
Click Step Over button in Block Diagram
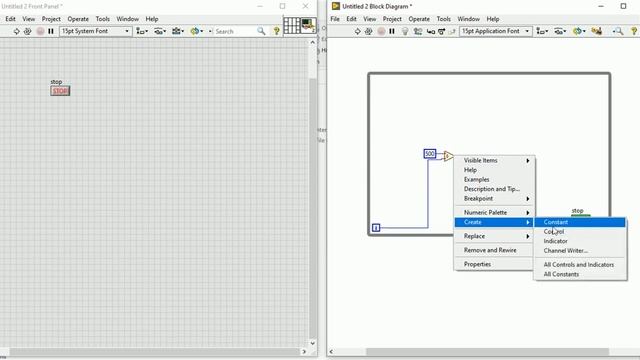click(x=441, y=31)
